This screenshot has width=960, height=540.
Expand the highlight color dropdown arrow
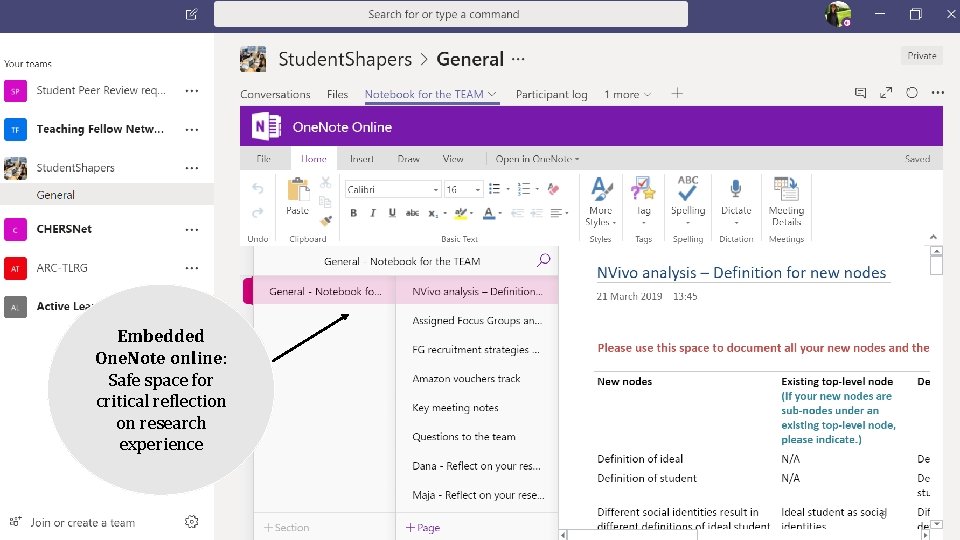coord(471,213)
